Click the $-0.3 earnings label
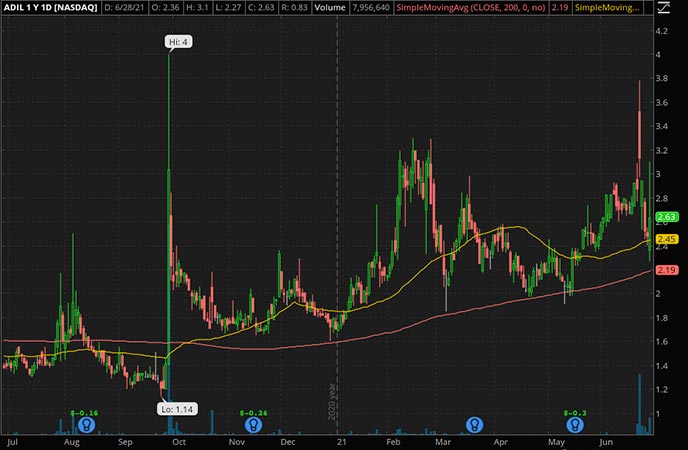The image size is (688, 450). tap(575, 413)
